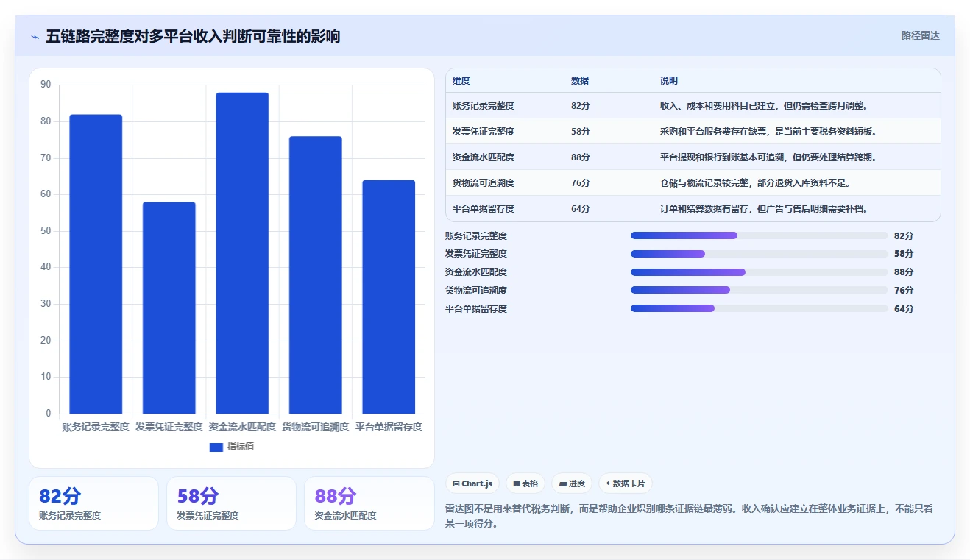Click the 进度 chip
Viewport: 970px width, 560px height.
[572, 483]
